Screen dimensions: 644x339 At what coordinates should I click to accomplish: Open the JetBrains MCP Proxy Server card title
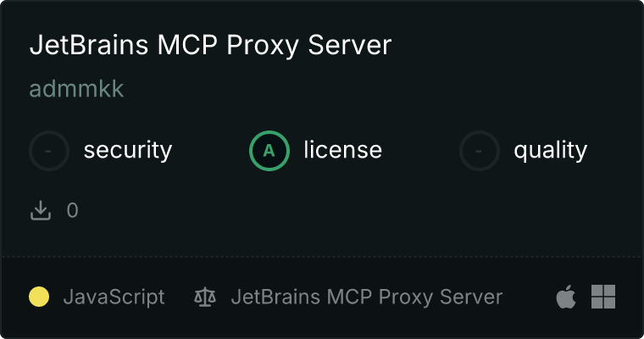point(210,45)
